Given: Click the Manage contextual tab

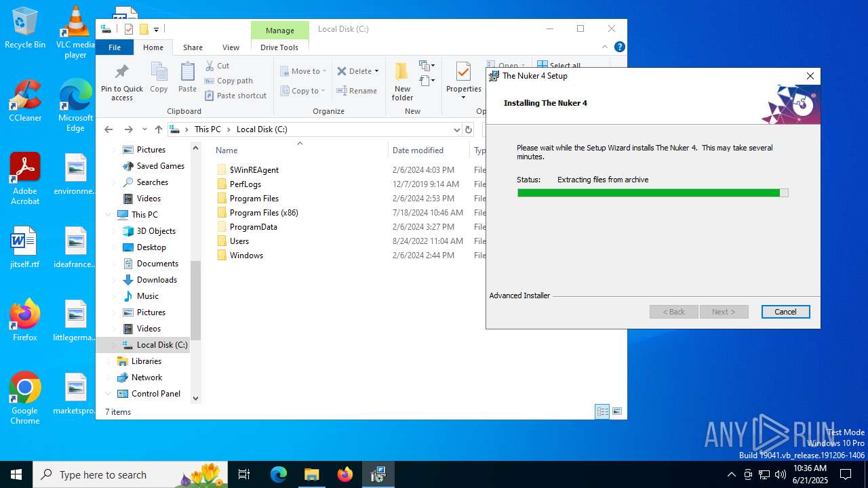Looking at the screenshot, I should tap(279, 30).
